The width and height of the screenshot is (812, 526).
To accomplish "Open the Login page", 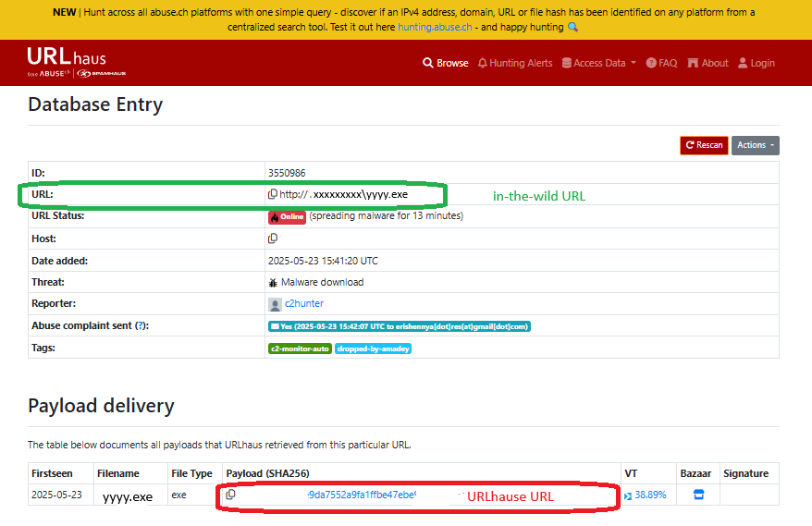I will [x=757, y=63].
